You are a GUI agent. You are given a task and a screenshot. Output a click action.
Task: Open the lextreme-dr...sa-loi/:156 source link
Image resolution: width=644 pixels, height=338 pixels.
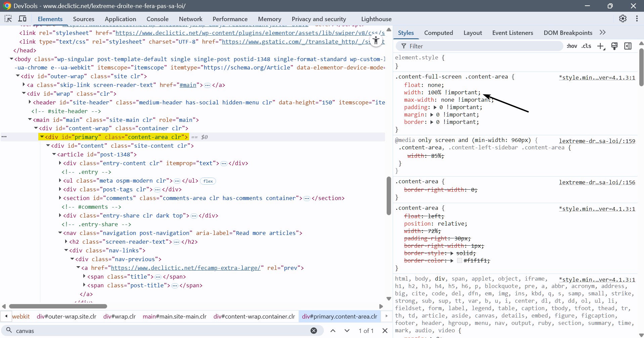(597, 182)
